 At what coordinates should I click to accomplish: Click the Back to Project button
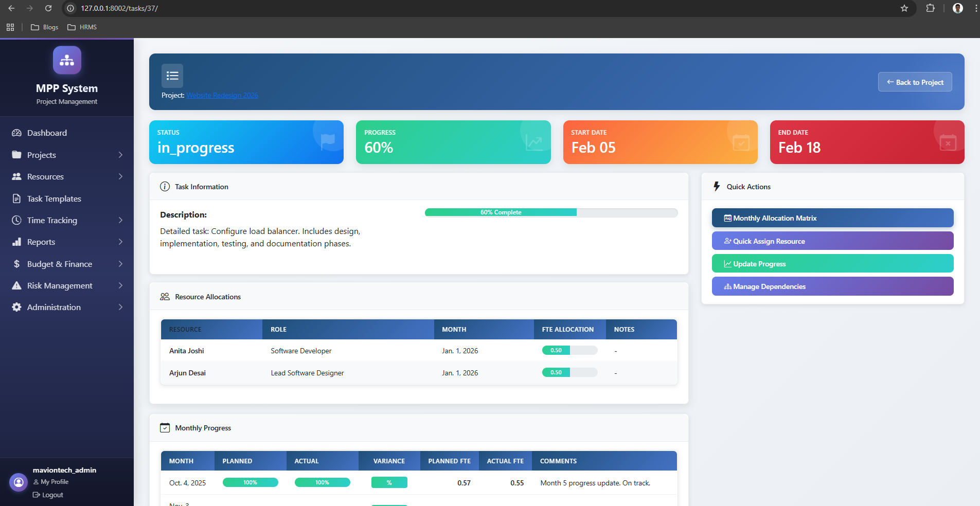pyautogui.click(x=915, y=82)
